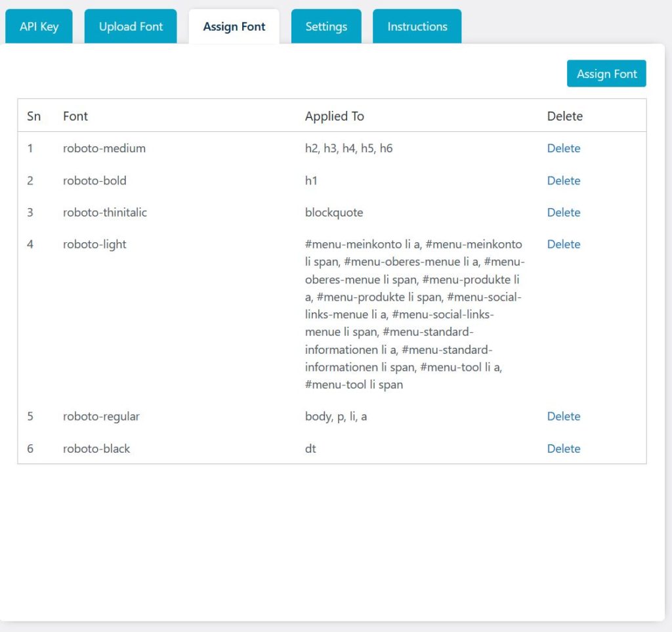Click the Applied To column header
Viewport: 672px width, 632px height.
tap(334, 116)
